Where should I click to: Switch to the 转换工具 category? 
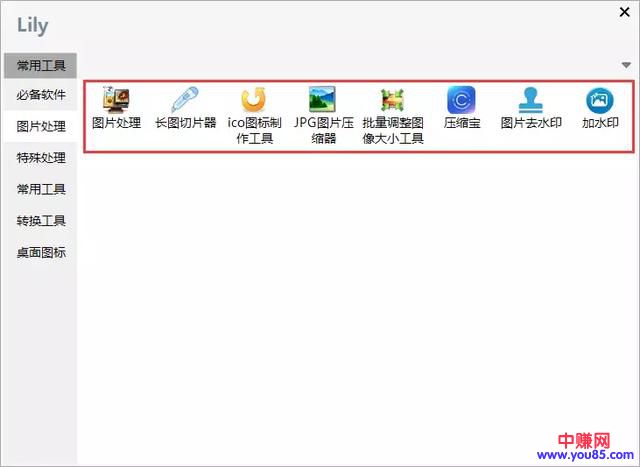[x=40, y=221]
